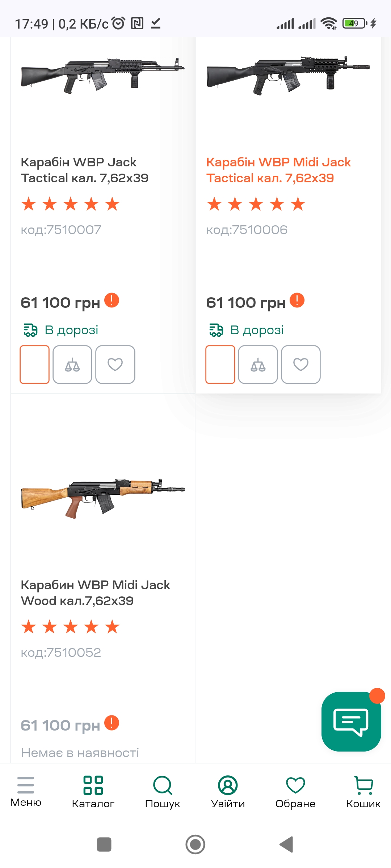
Task: Open the Кошик shopping cart
Action: tap(363, 791)
